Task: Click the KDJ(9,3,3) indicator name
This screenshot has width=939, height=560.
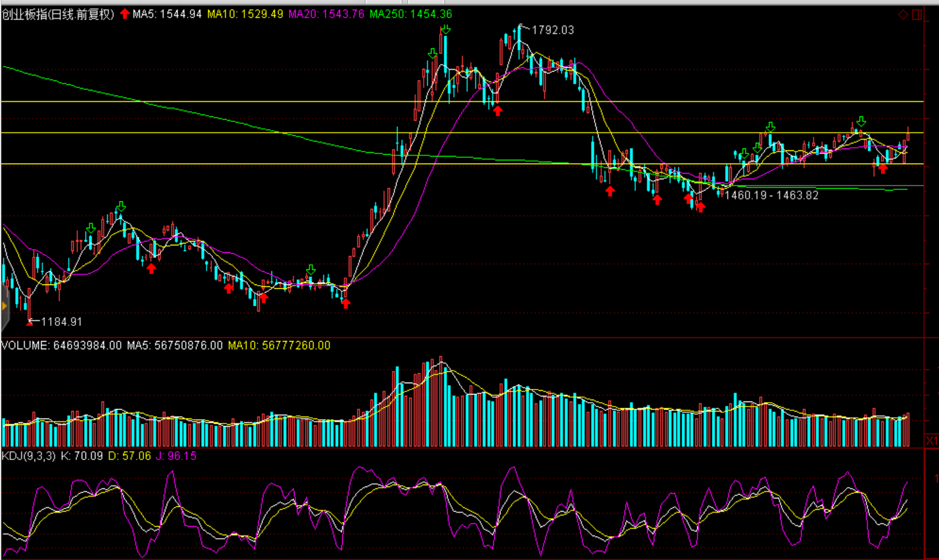Action: [28, 456]
